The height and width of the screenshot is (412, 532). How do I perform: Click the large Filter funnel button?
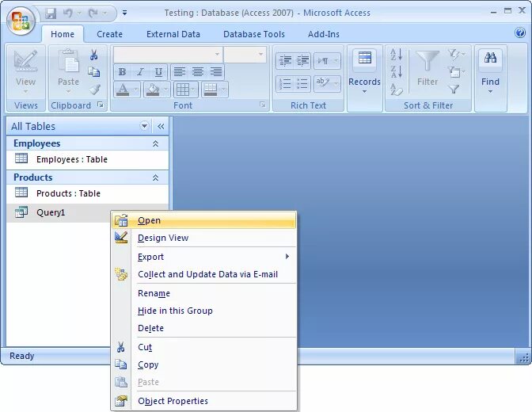point(427,69)
